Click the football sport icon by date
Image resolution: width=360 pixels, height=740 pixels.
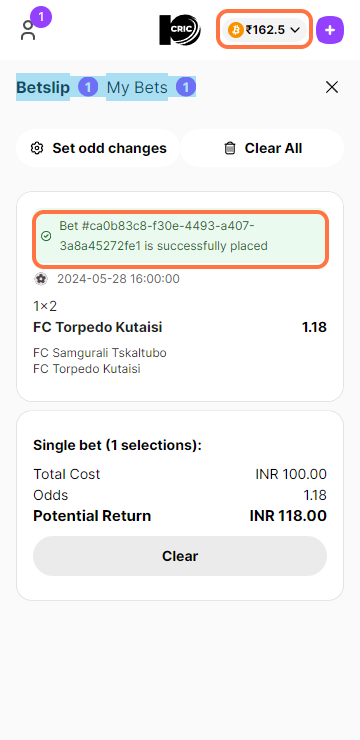coord(41,279)
